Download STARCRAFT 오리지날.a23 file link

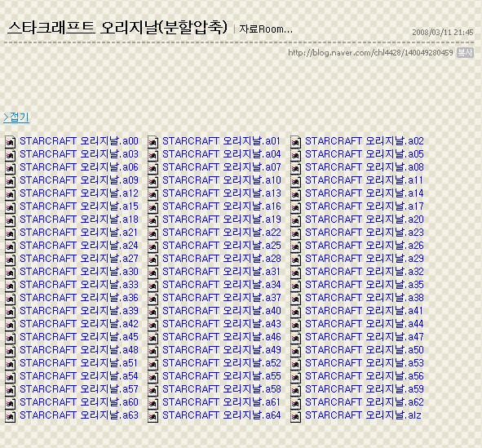click(x=365, y=232)
